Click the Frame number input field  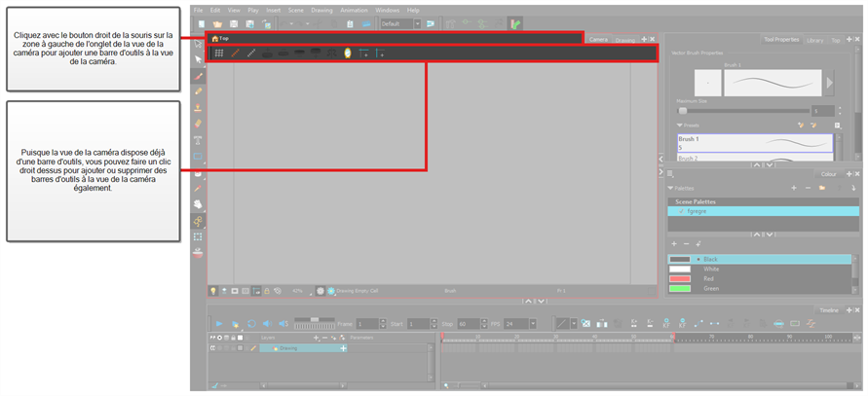tap(367, 324)
